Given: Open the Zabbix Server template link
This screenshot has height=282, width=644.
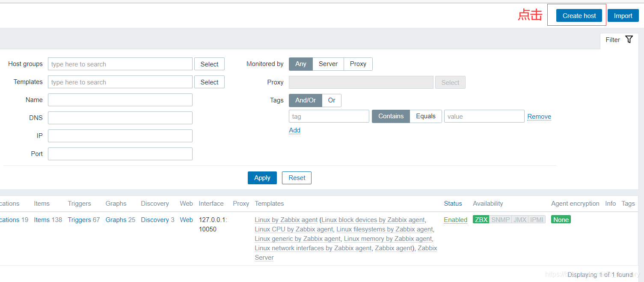Looking at the screenshot, I should click(x=427, y=248).
